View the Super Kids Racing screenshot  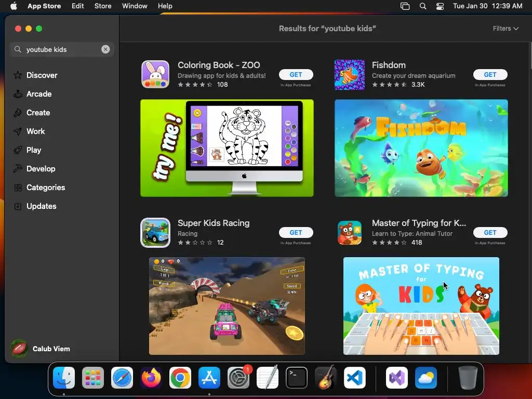[x=227, y=305]
